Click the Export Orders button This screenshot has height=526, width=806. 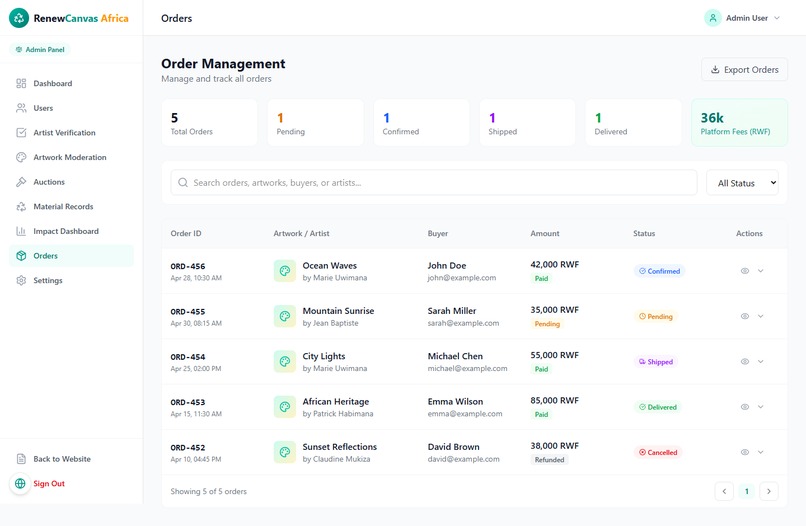click(744, 69)
